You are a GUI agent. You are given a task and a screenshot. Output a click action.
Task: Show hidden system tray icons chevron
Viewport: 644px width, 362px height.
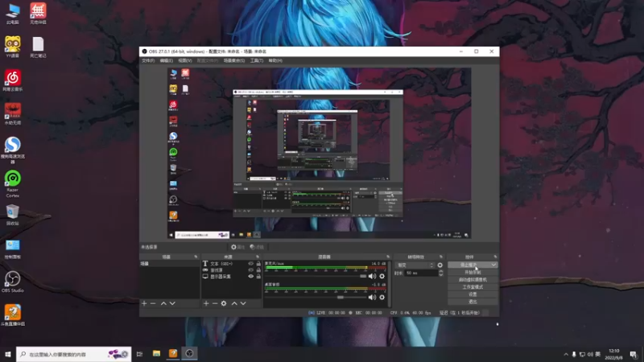coord(566,354)
